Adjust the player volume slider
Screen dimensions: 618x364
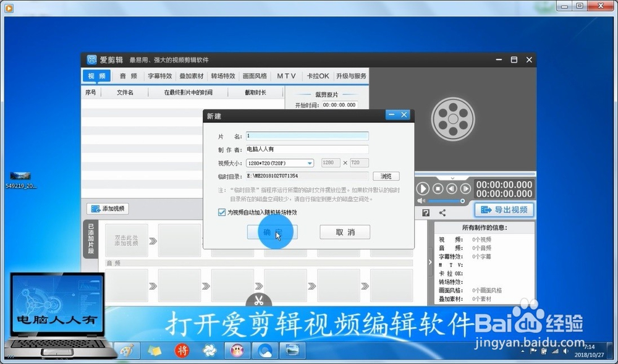[x=446, y=201]
